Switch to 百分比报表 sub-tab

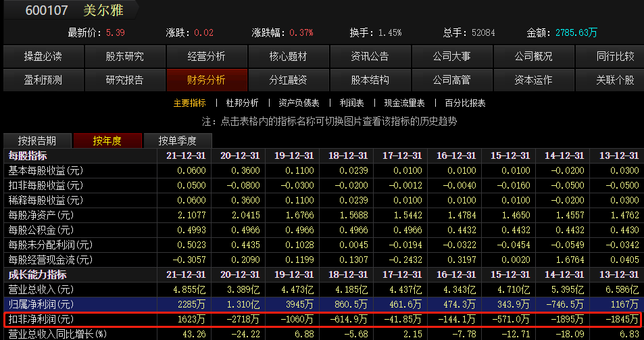(x=466, y=103)
